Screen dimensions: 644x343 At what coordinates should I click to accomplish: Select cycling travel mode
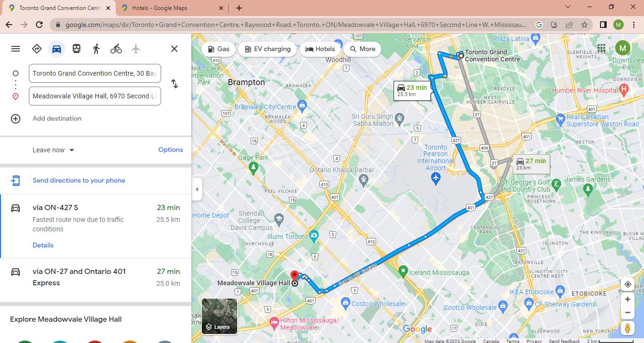116,49
